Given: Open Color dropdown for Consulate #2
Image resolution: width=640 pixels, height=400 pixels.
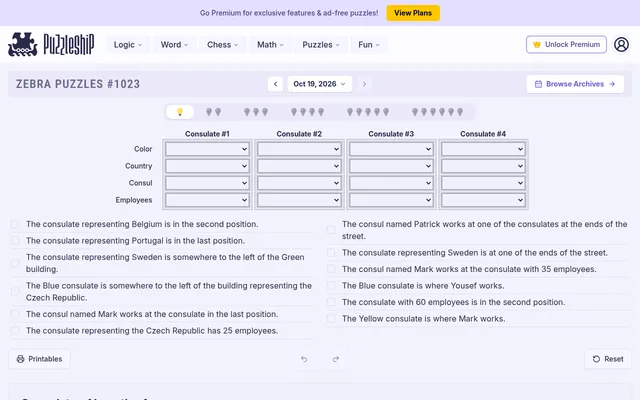Looking at the screenshot, I should (299, 149).
